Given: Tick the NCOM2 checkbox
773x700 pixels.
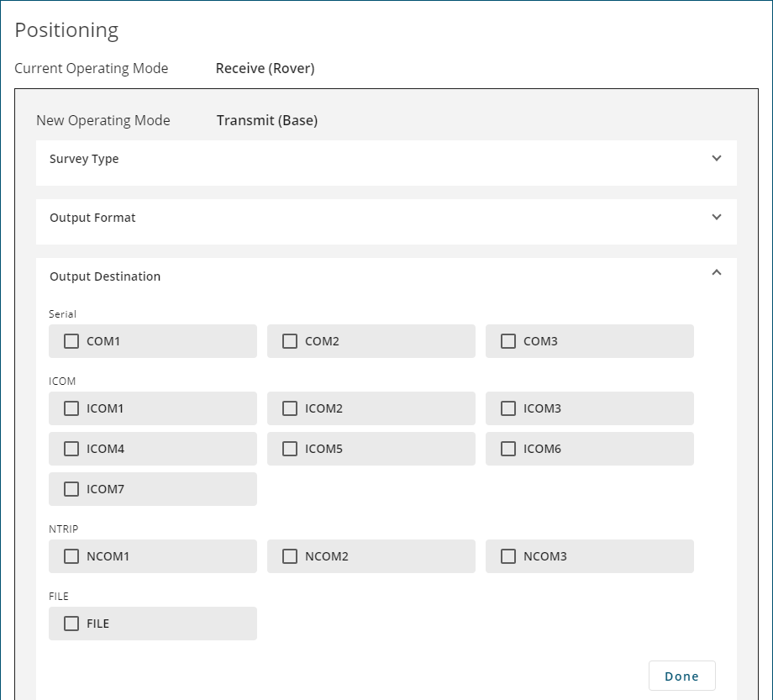Looking at the screenshot, I should [290, 556].
